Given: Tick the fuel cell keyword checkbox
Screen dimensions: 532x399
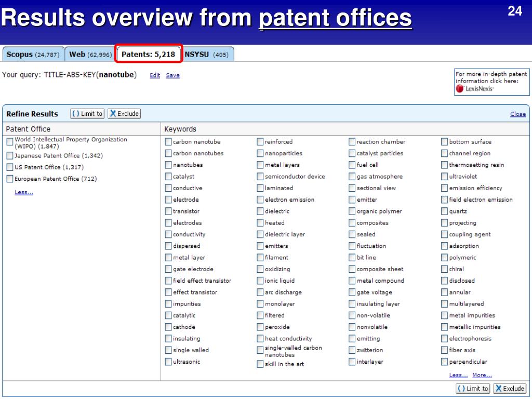Looking at the screenshot, I should (352, 165).
